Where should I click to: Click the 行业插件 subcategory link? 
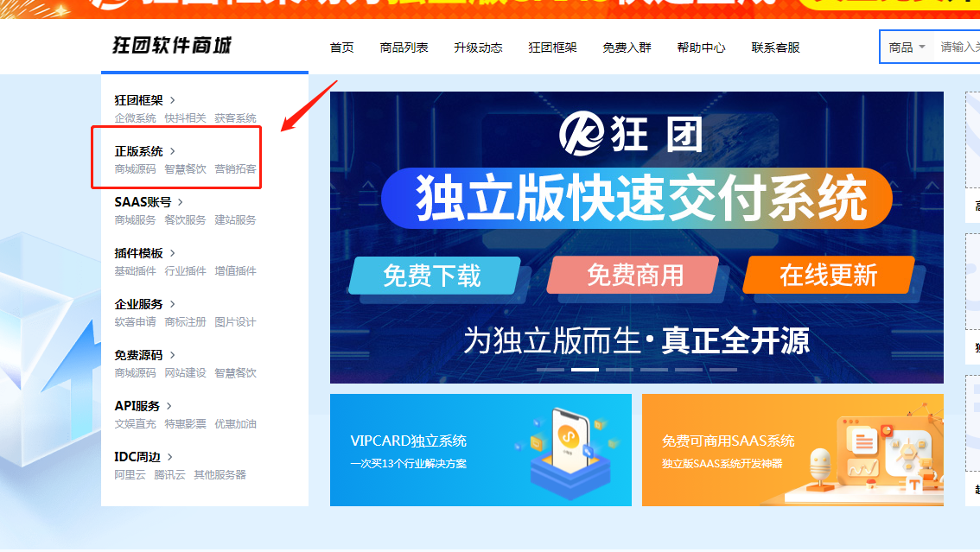[x=185, y=271]
